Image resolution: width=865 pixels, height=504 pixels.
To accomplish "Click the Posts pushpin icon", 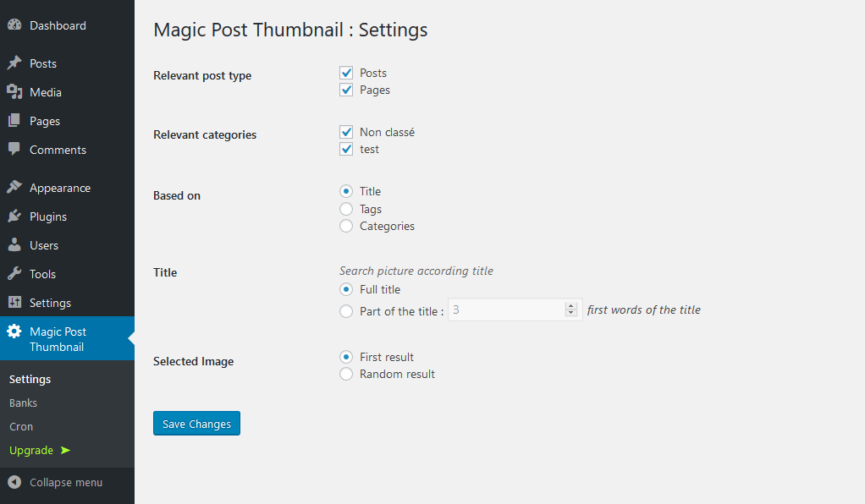I will (14, 63).
